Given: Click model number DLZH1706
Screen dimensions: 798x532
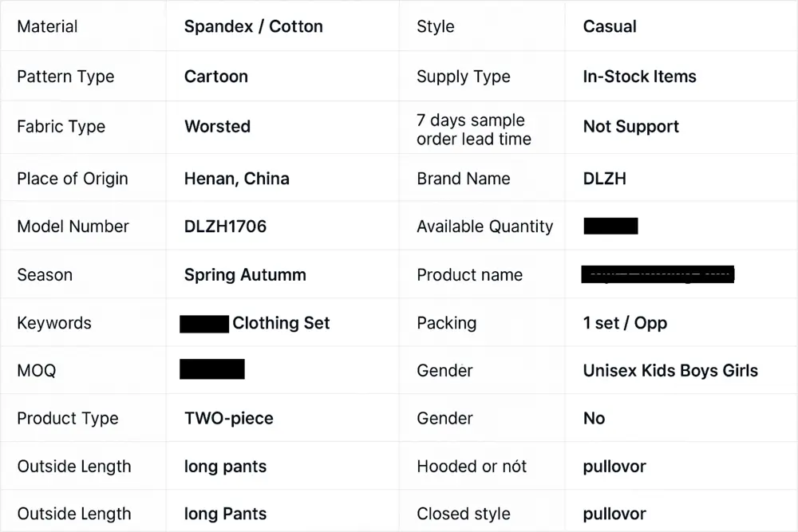Looking at the screenshot, I should (x=225, y=227).
